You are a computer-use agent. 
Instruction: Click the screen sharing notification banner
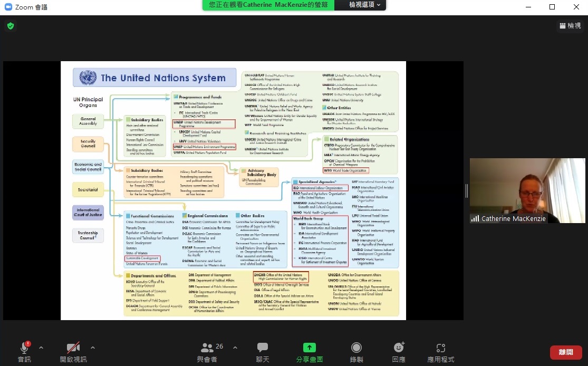click(x=268, y=5)
